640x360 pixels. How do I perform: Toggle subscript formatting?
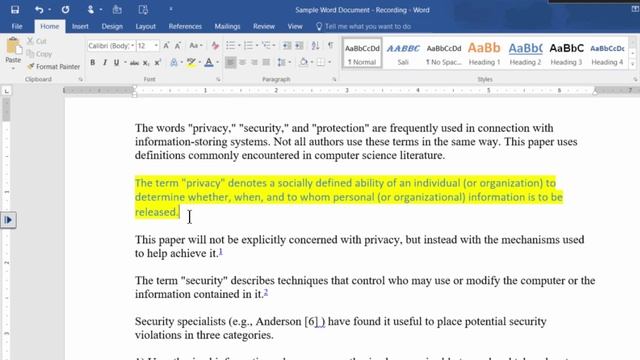(146, 62)
